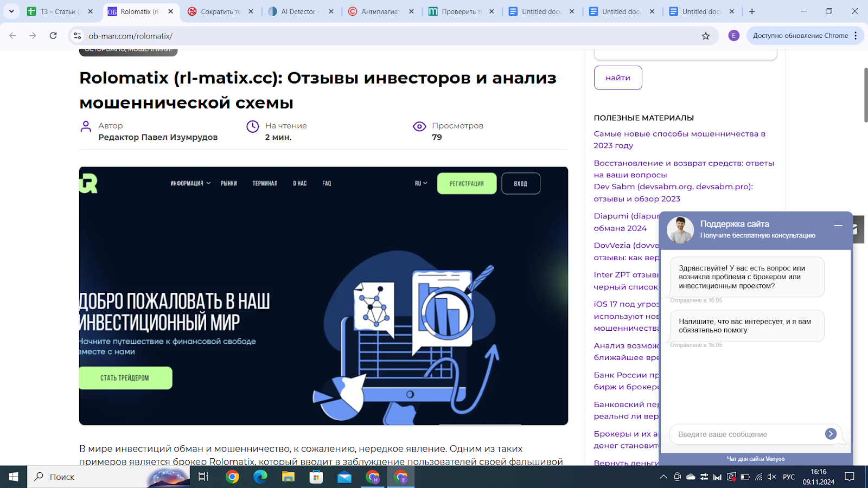Open the site information icon beside the URL
868x488 pixels.
78,36
